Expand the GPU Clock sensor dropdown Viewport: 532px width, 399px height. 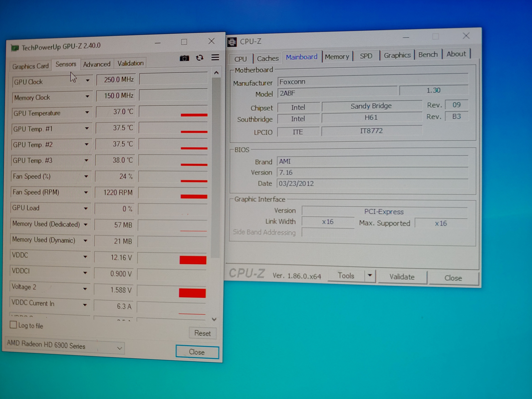88,81
